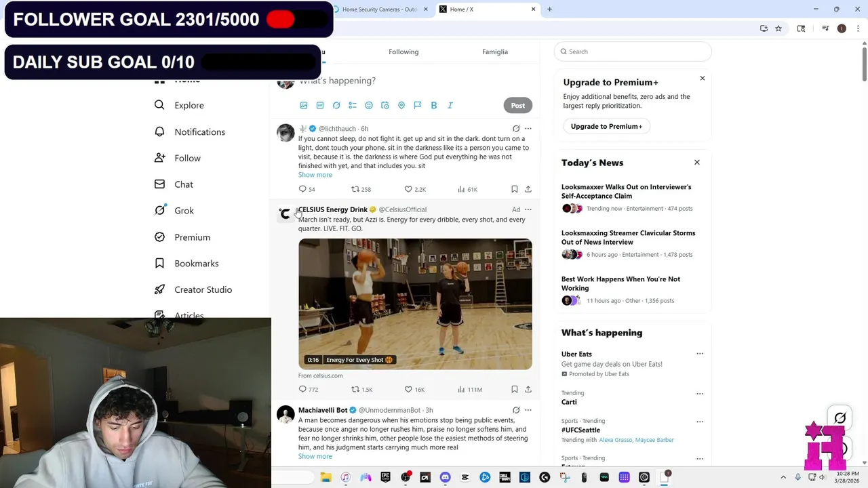The width and height of the screenshot is (868, 488).
Task: Open Discord from the taskbar
Action: (445, 477)
